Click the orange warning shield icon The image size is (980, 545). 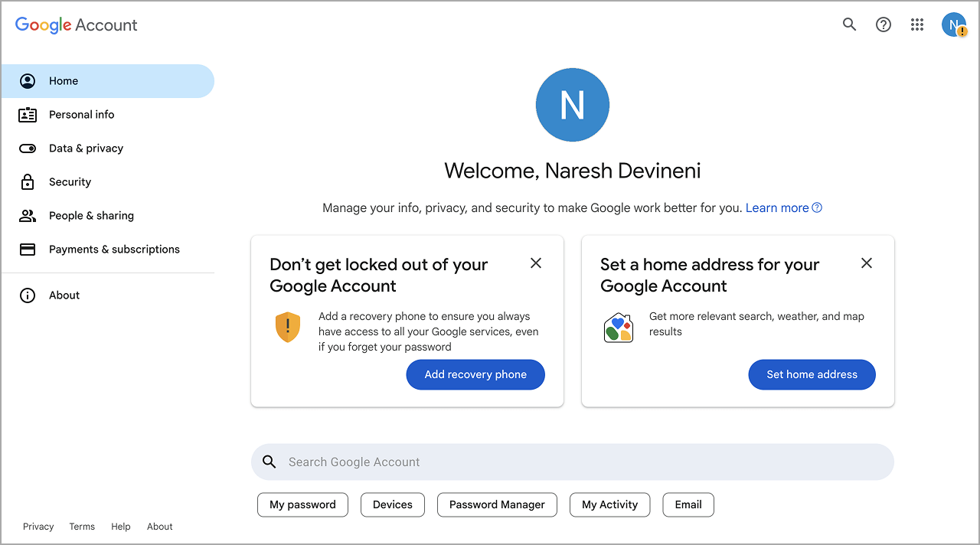click(288, 327)
